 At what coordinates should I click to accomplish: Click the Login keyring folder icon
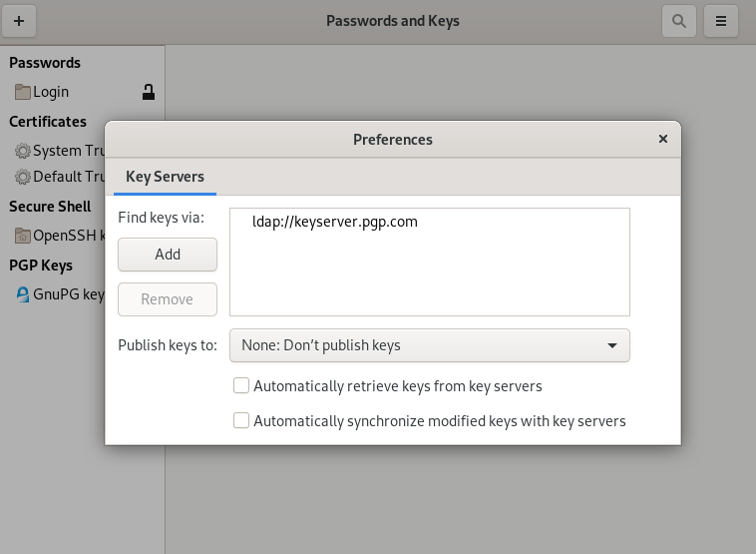(x=23, y=92)
